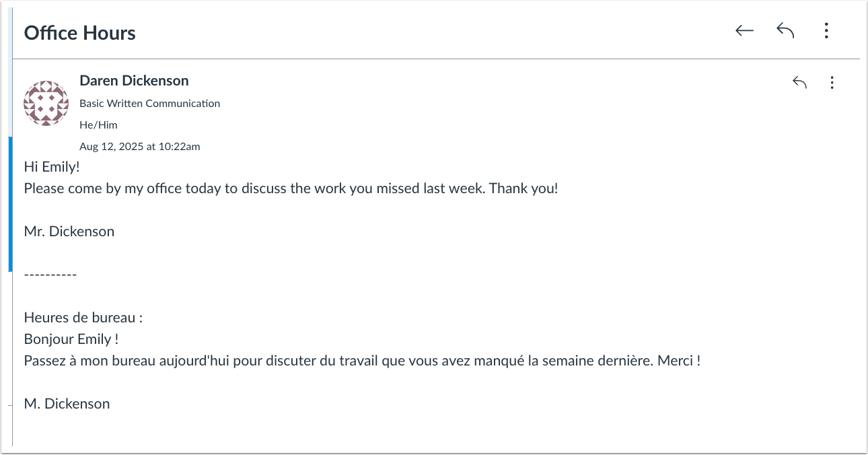
Task: Click the Heures de bureau translation line
Action: (x=82, y=317)
